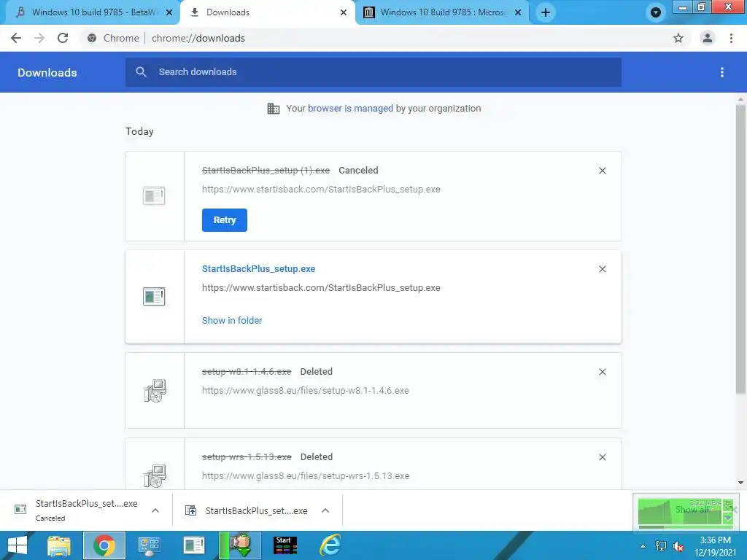747x560 pixels.
Task: Open a new tab with the plus button
Action: click(546, 12)
